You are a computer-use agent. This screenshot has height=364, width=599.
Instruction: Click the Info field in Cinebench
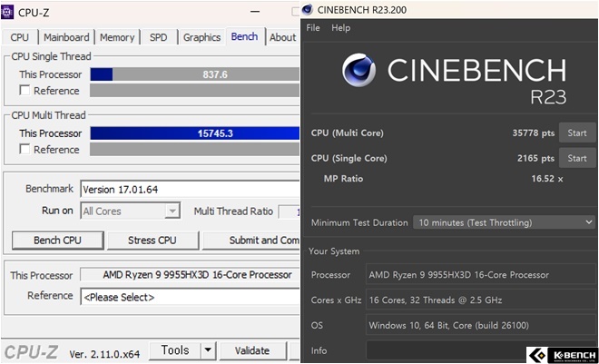point(481,350)
